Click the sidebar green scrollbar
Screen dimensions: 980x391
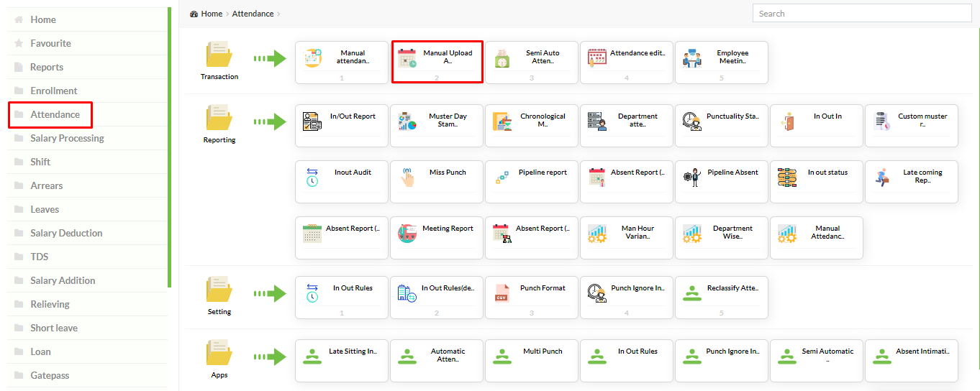pos(170,147)
